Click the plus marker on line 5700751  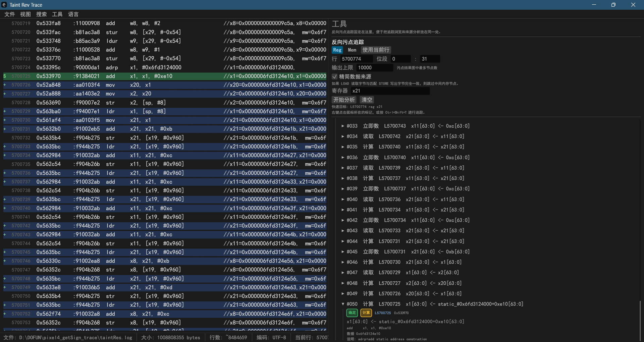pos(5,305)
